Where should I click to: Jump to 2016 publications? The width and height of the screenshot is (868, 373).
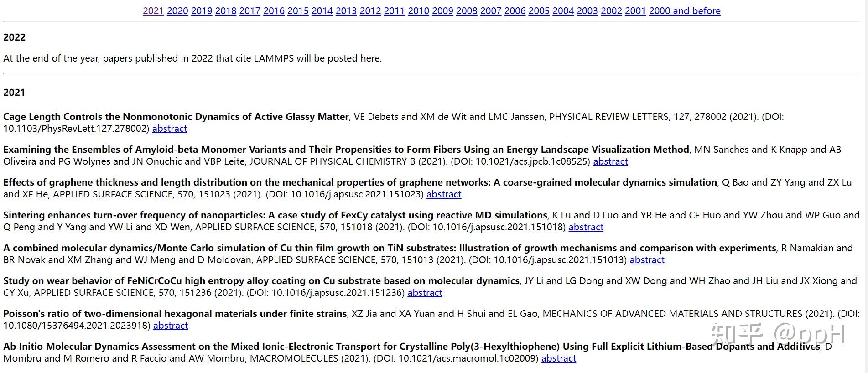[274, 11]
